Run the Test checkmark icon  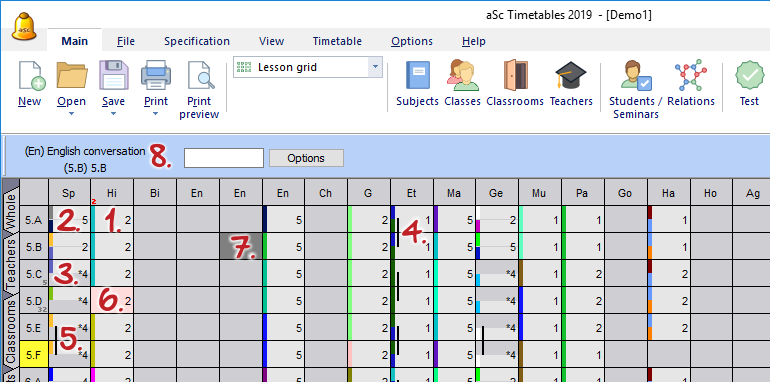click(749, 76)
